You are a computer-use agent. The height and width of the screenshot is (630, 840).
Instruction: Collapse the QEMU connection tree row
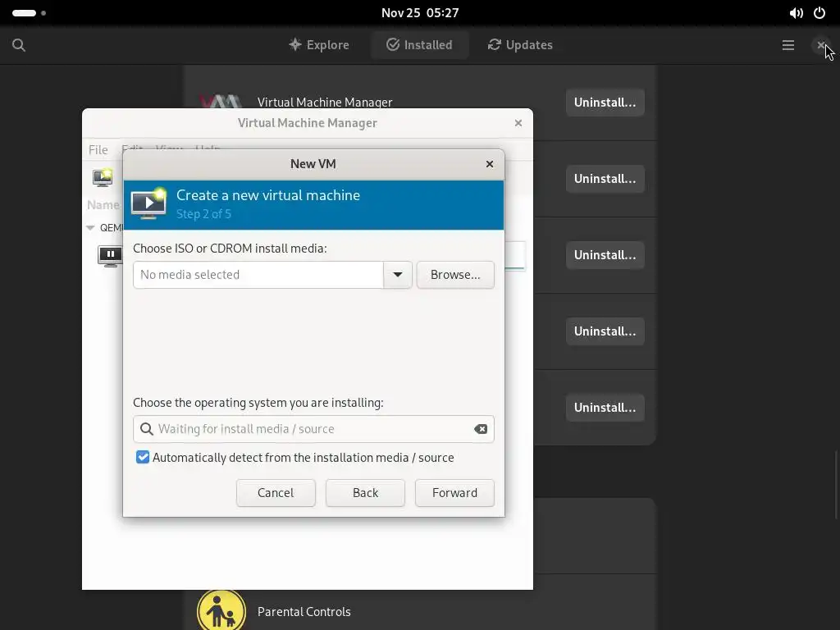click(90, 228)
